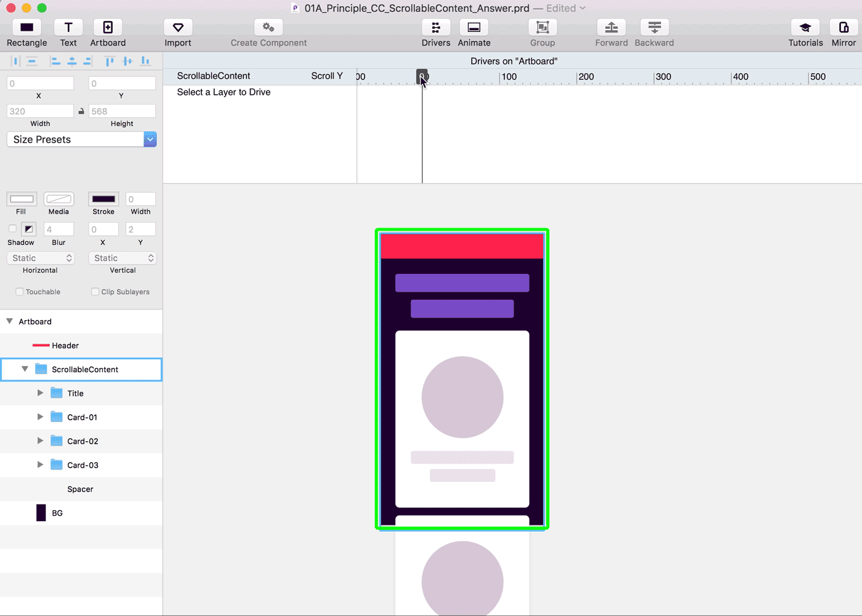Click the ScrollableContent Scroll Y driver row
Viewport: 862px width, 616px height.
(260, 76)
